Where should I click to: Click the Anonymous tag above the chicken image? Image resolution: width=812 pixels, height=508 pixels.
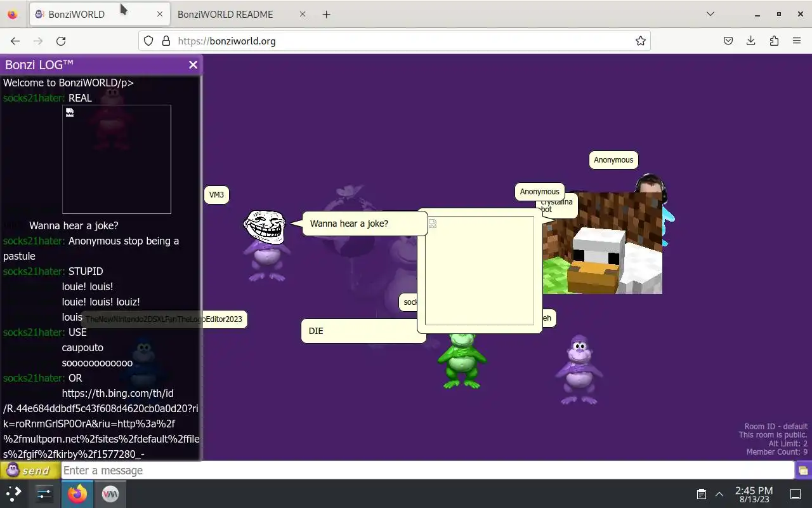tap(540, 192)
